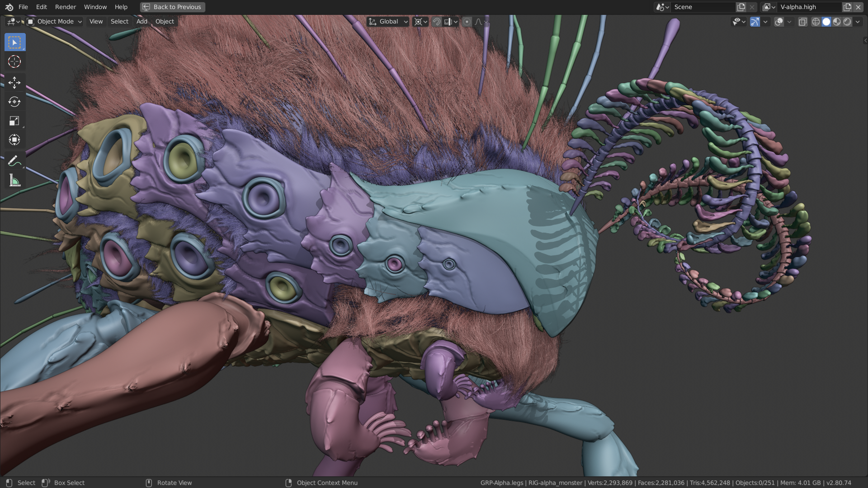The image size is (868, 488).
Task: Select the Transform tool
Action: pyautogui.click(x=15, y=140)
